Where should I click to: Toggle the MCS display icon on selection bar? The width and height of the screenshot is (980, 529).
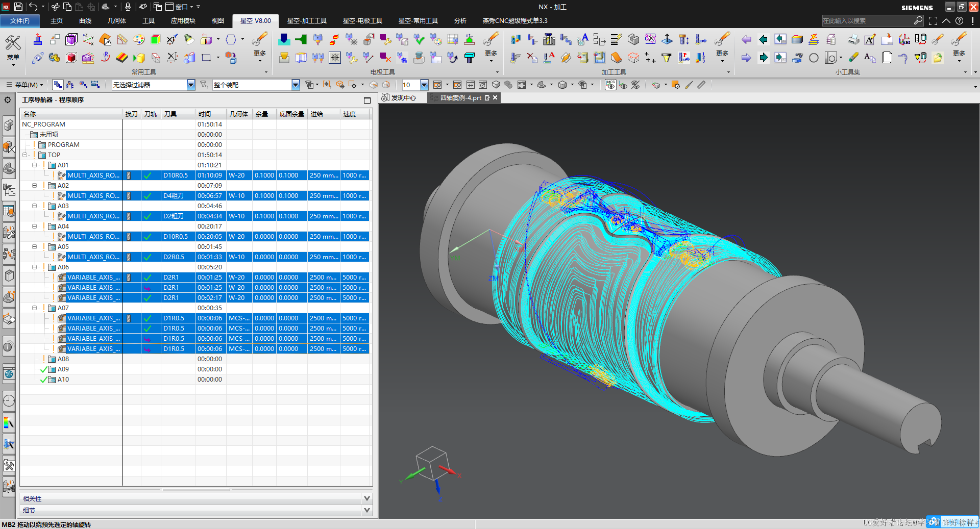point(610,85)
